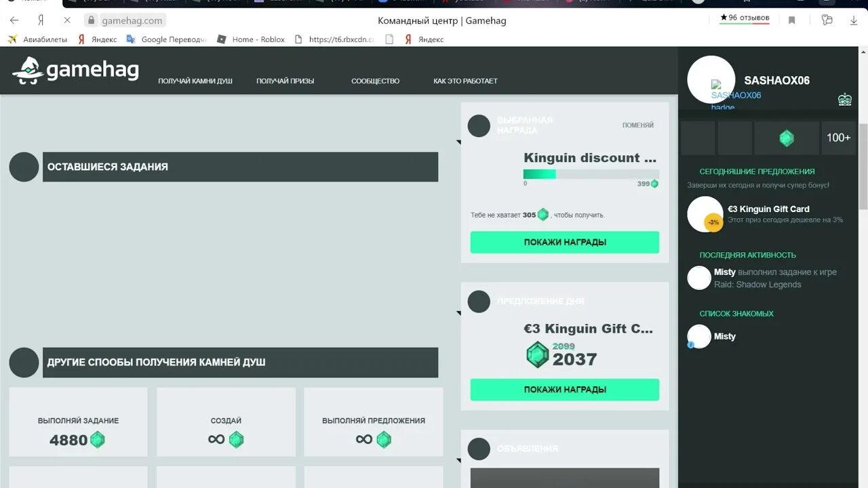Open the Yandex home 'Я' button

(x=41, y=20)
